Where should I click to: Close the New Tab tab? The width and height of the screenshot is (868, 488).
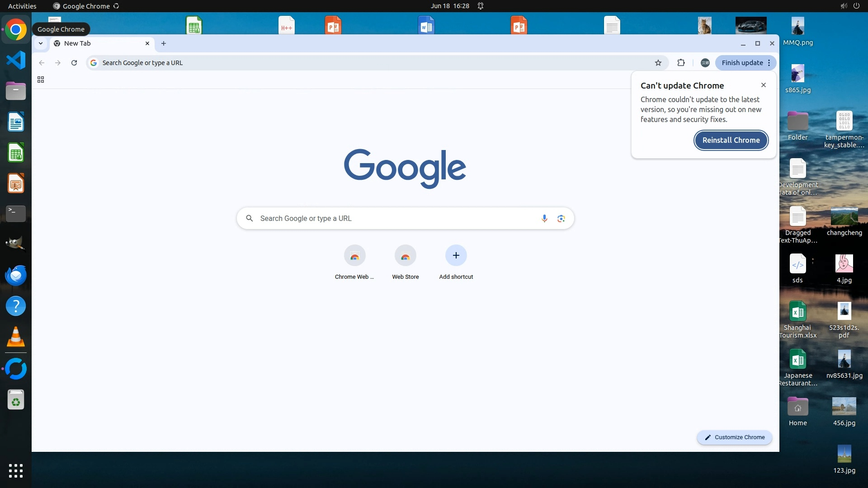point(147,43)
